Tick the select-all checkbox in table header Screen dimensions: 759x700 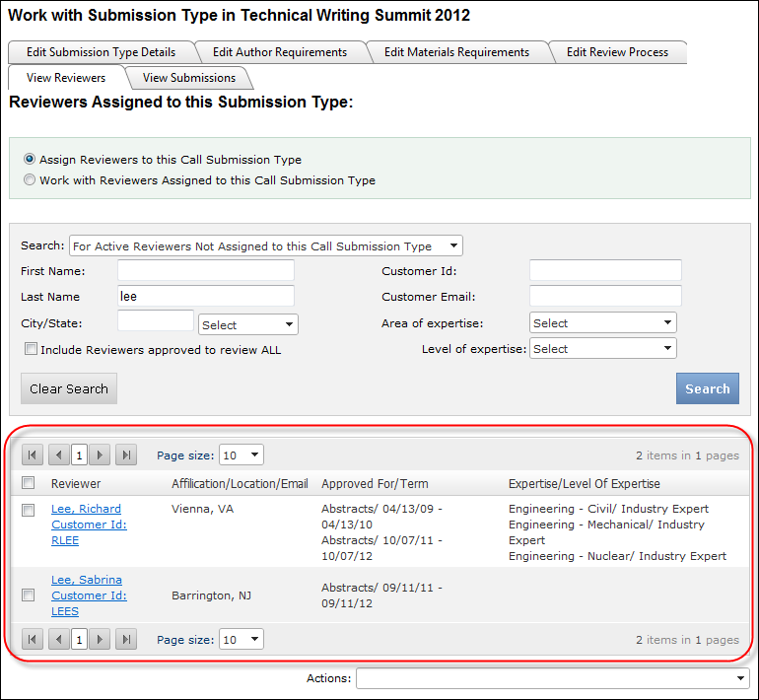click(x=29, y=483)
